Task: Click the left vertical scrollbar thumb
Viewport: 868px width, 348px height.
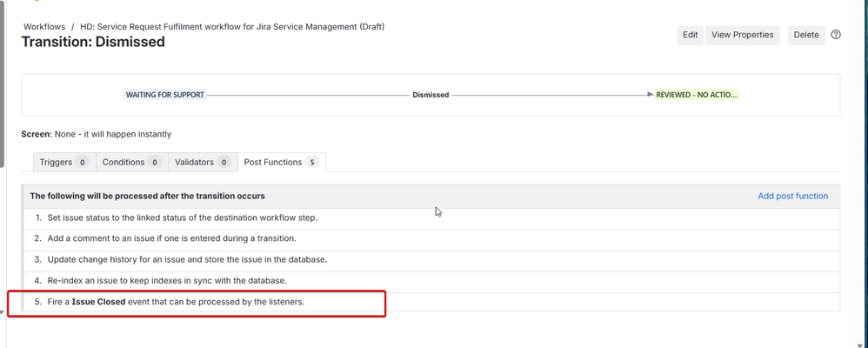Action: point(3,84)
